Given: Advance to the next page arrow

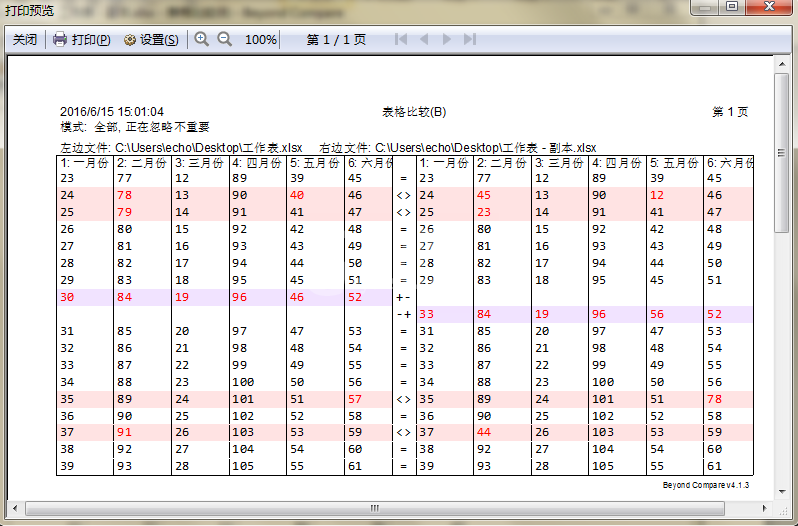Looking at the screenshot, I should tap(446, 39).
